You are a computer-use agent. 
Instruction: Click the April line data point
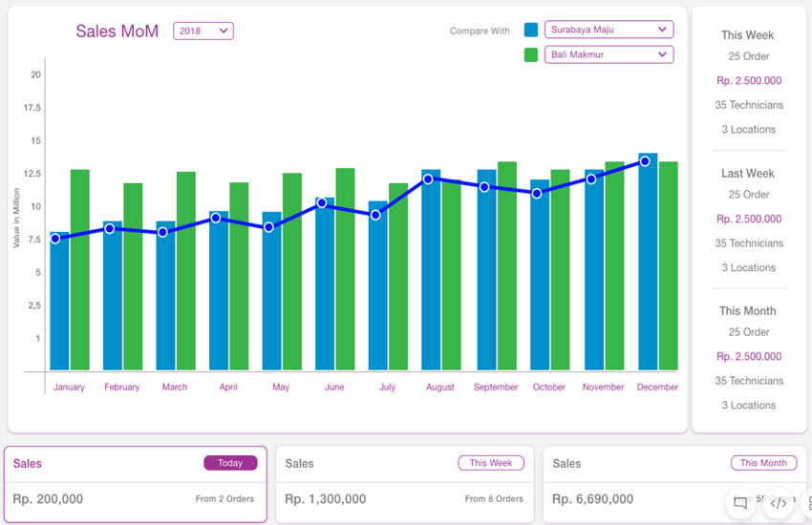point(216,219)
